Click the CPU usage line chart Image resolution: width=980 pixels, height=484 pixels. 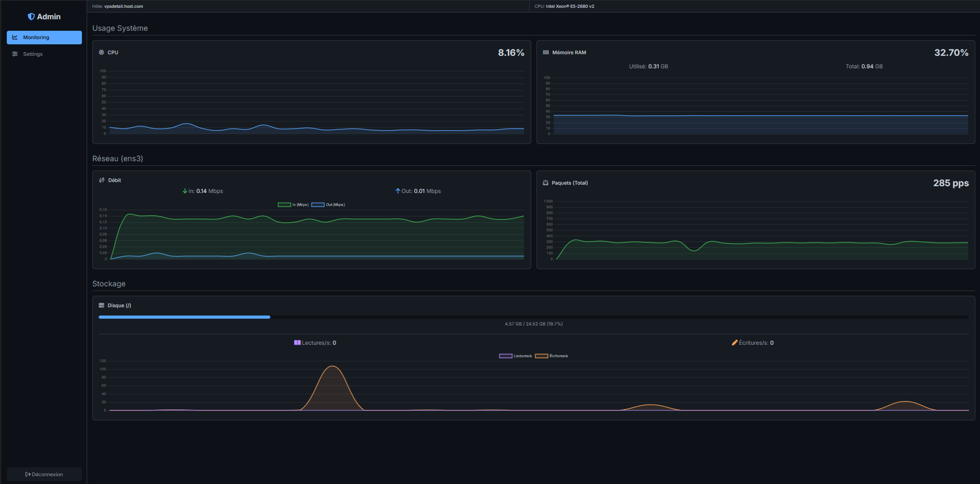(x=312, y=102)
